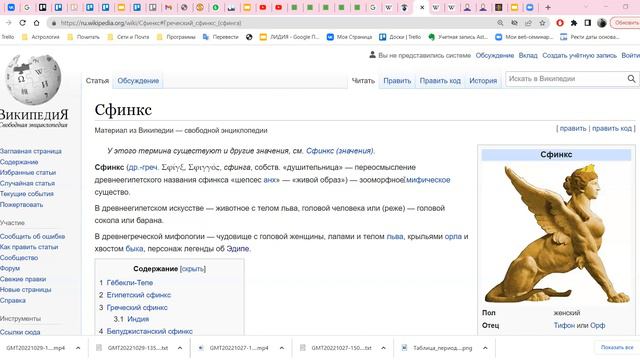Viewport: 640px width, 360px height.
Task: Jump to Греческий сфинкс section
Action: tap(137, 307)
